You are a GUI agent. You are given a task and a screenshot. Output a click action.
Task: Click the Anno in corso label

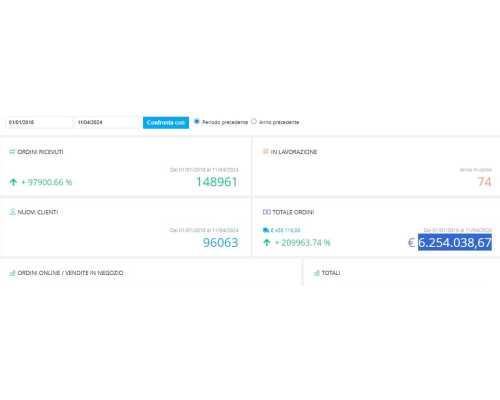click(x=476, y=170)
